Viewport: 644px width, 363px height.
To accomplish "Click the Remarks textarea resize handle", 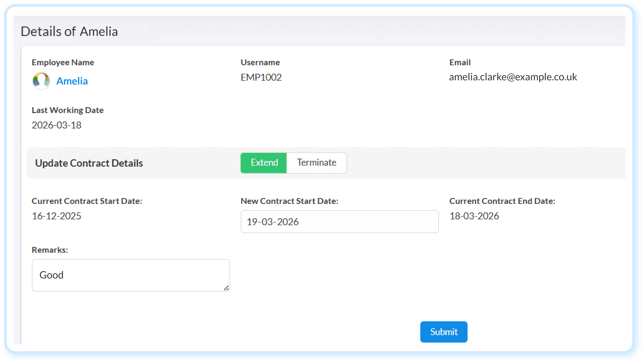I will pos(226,288).
